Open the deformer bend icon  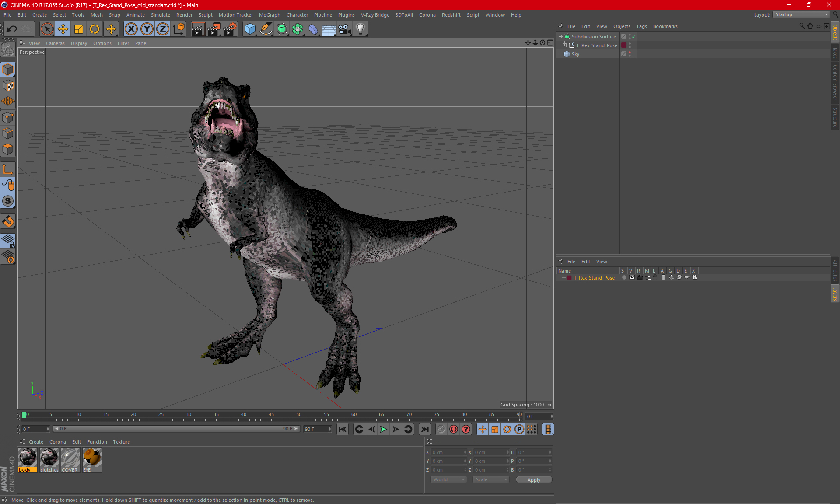click(313, 29)
